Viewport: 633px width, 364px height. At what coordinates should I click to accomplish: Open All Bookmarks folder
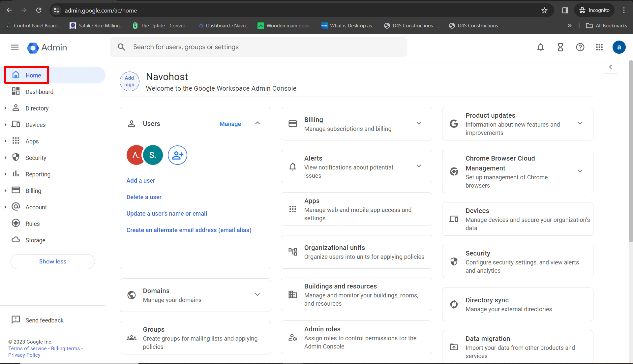pos(606,25)
